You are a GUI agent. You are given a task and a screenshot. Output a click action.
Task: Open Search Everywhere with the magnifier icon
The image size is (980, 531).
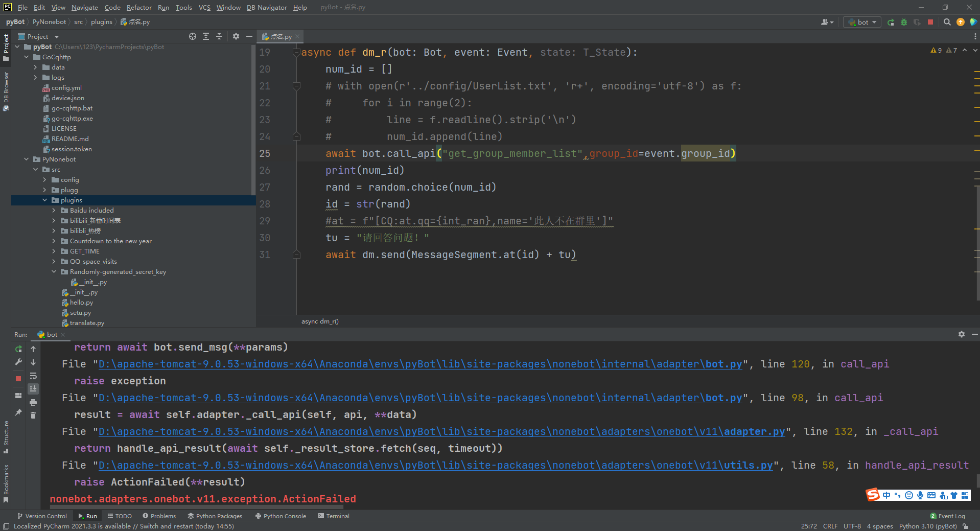pyautogui.click(x=947, y=22)
